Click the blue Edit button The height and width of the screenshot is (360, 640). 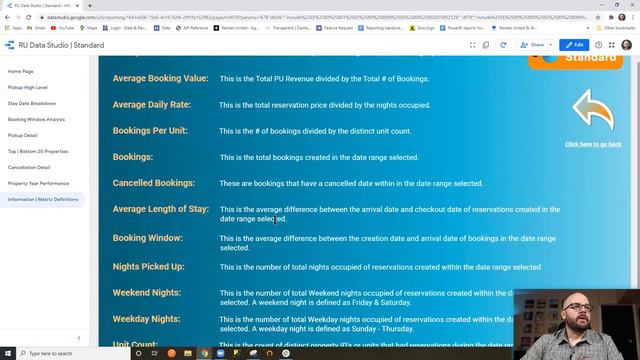[x=574, y=45]
